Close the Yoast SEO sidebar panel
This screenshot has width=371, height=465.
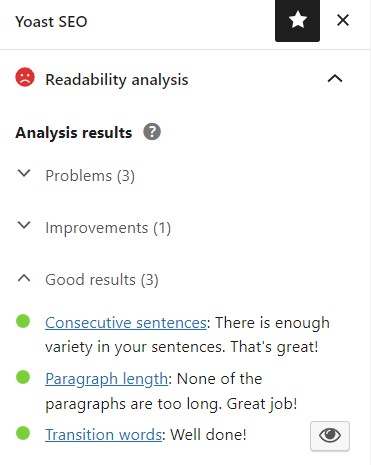tap(343, 20)
